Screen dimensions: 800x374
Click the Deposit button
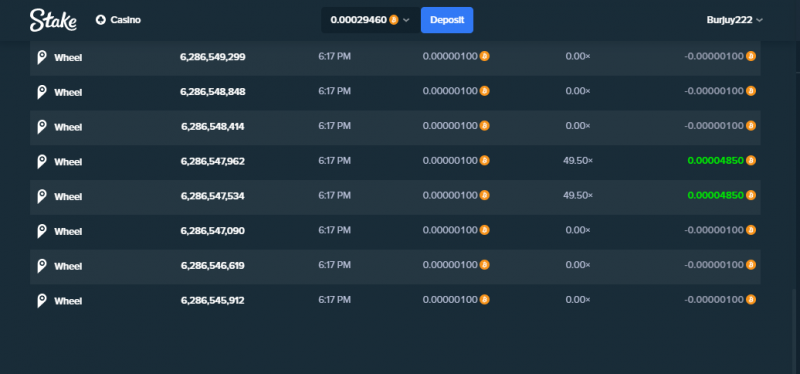[447, 20]
